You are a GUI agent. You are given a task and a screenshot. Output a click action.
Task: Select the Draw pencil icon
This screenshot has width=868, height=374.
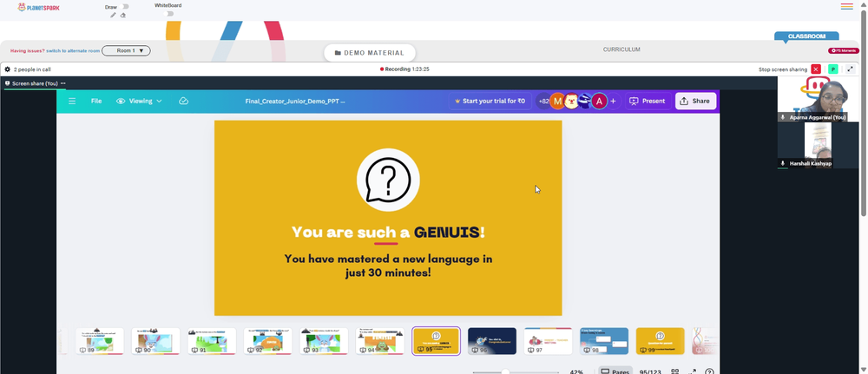tap(113, 16)
